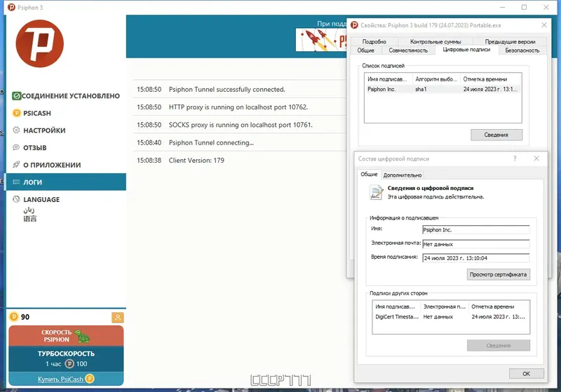Switch to the Общие tab in properties dialog
This screenshot has height=392, width=561.
365,50
